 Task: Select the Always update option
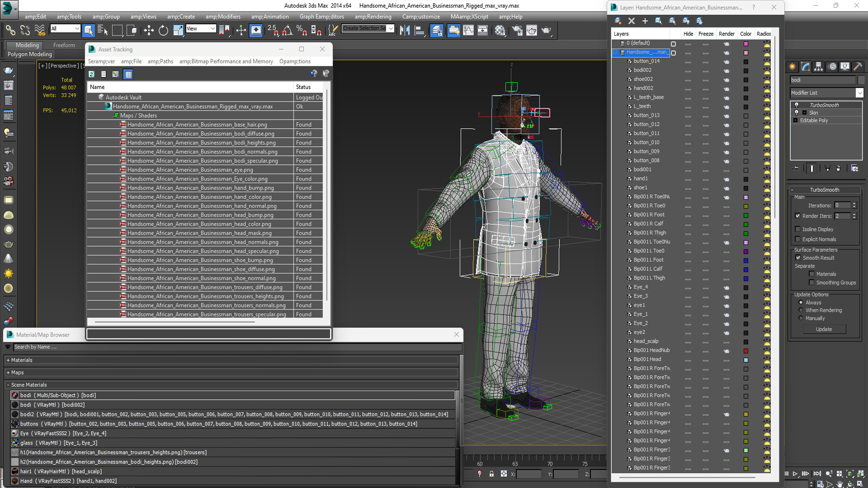tap(801, 302)
